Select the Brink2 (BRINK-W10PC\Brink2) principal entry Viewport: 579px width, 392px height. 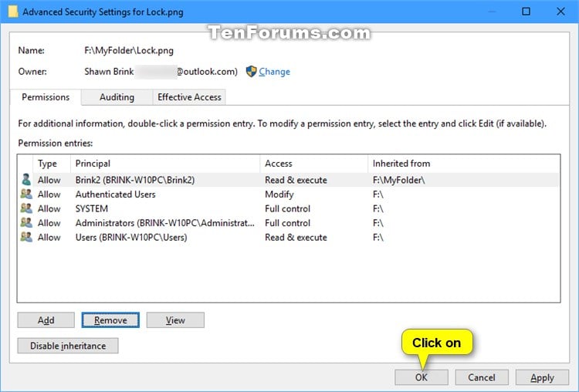click(x=135, y=180)
